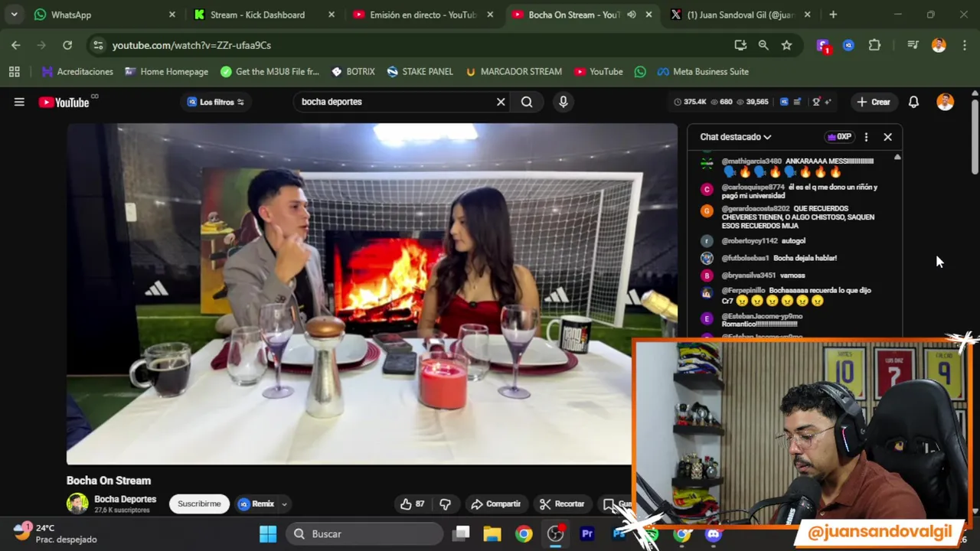Viewport: 980px width, 551px height.
Task: Open MARCADOR STREAM bookmark
Action: pyautogui.click(x=513, y=72)
